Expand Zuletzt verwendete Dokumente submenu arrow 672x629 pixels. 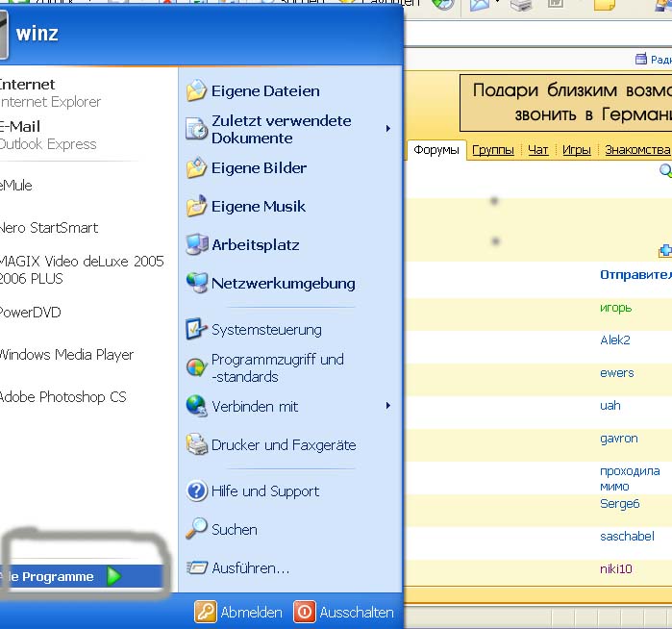(x=387, y=128)
